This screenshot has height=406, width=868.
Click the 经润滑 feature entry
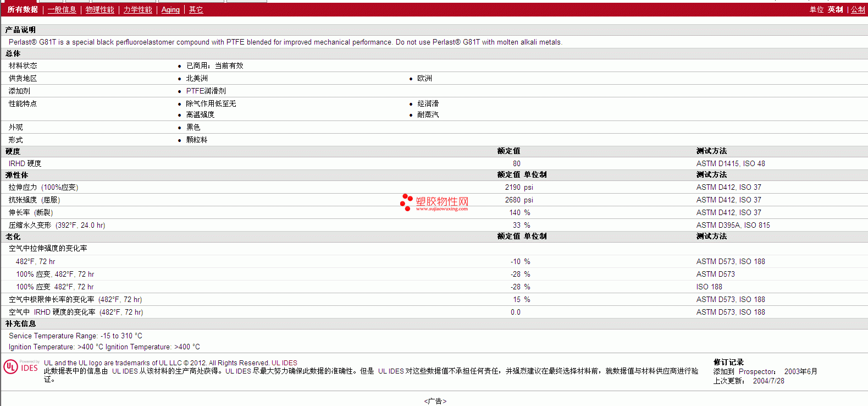tap(428, 103)
